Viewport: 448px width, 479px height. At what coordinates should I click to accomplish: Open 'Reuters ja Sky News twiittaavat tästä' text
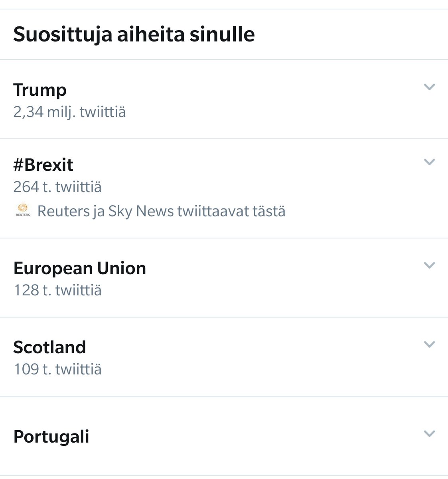click(x=161, y=211)
